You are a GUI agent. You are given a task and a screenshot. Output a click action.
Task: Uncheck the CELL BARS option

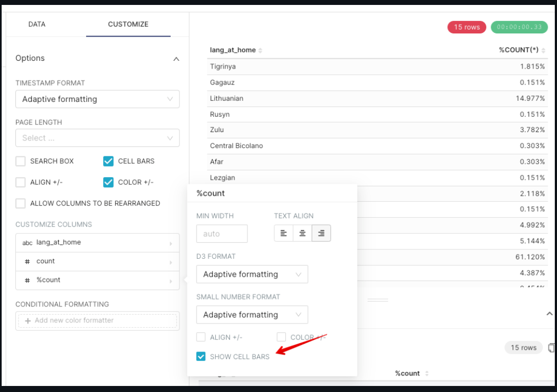click(x=108, y=161)
